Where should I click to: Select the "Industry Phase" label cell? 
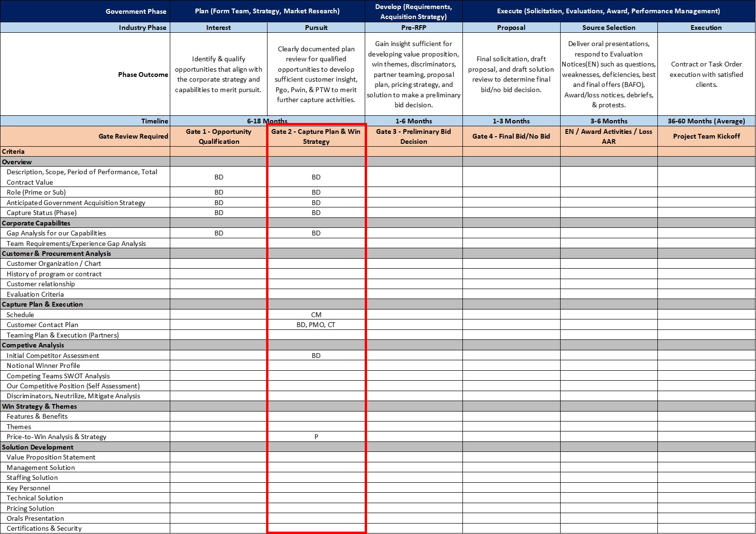click(85, 28)
